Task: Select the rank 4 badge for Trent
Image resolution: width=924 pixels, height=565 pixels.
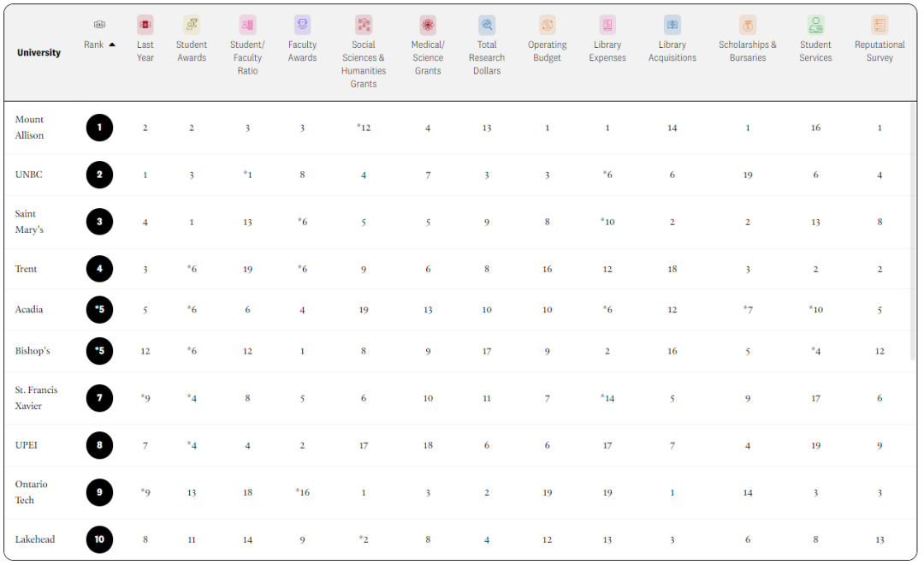Action: [99, 269]
